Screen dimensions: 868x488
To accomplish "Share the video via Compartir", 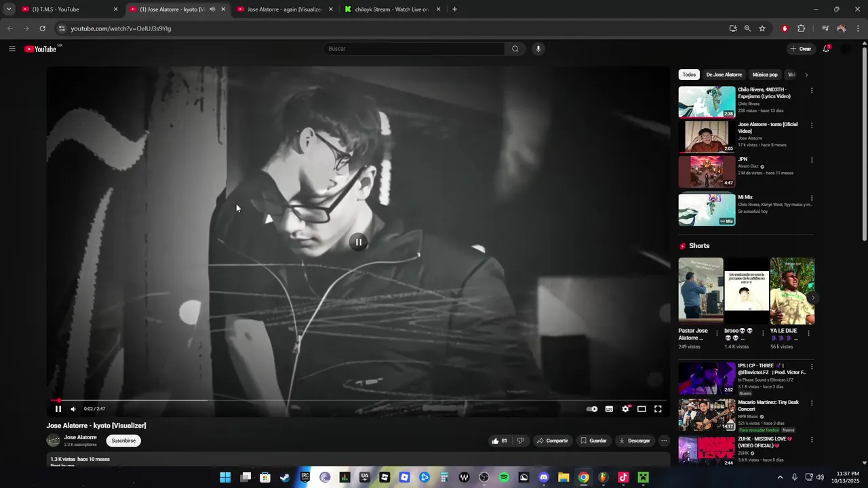I will tap(553, 441).
